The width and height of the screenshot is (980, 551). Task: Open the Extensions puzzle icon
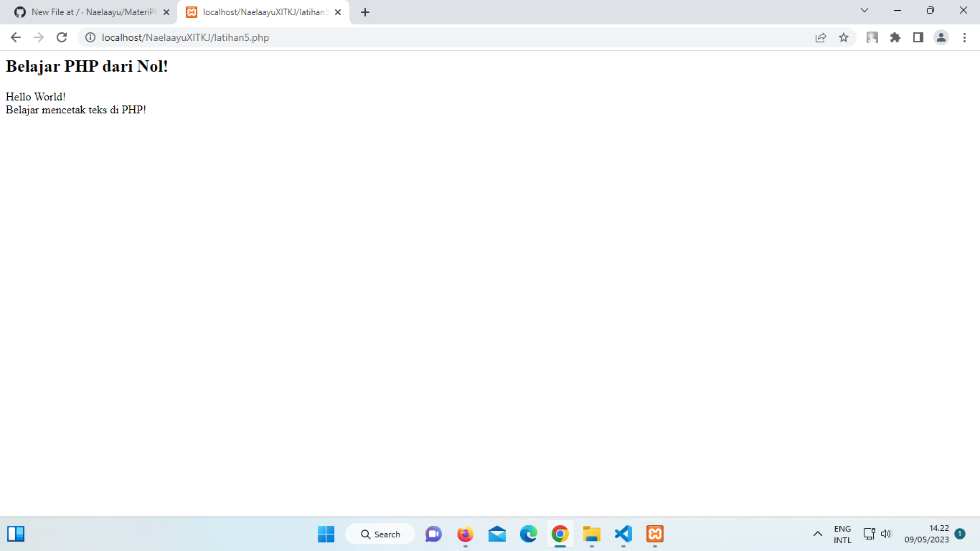[x=895, y=37]
